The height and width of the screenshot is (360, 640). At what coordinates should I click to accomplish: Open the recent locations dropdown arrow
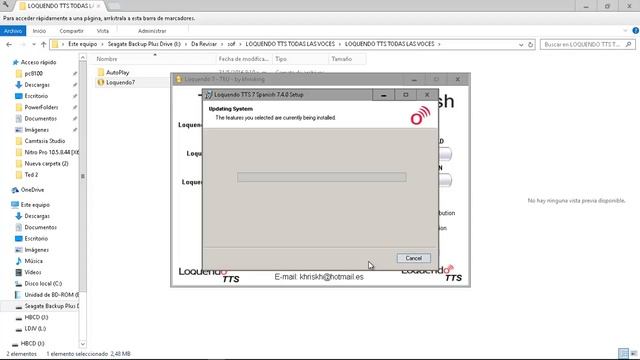pos(34,44)
